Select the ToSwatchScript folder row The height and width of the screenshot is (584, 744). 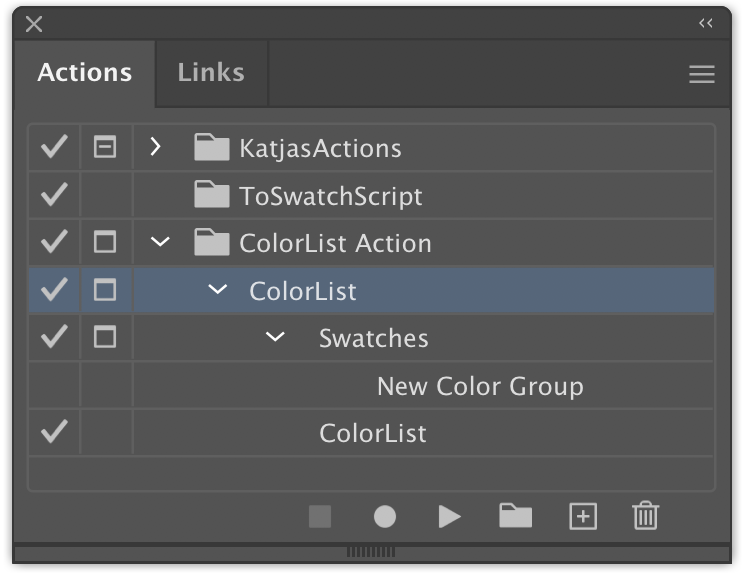pos(371,195)
